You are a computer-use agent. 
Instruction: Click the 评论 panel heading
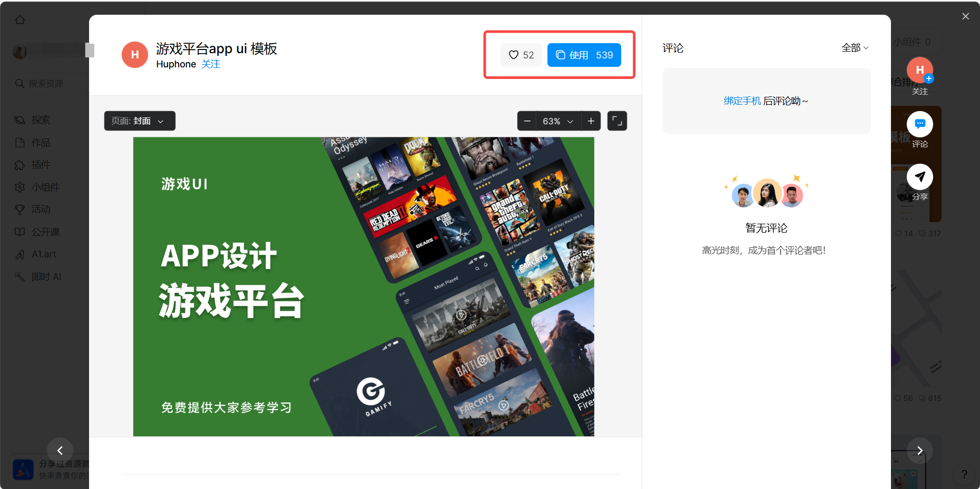coord(673,48)
